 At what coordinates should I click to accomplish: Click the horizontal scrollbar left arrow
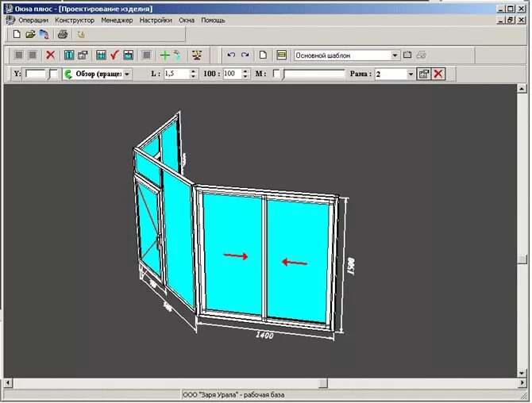pos(9,382)
